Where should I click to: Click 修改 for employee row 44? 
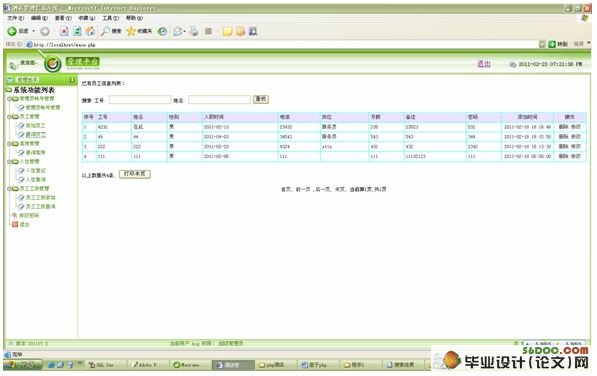point(576,137)
